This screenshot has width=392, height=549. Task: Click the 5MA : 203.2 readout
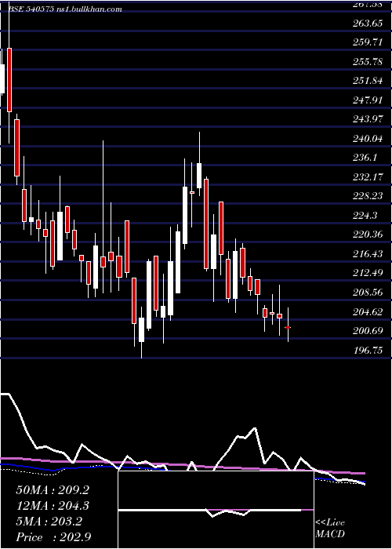49,522
